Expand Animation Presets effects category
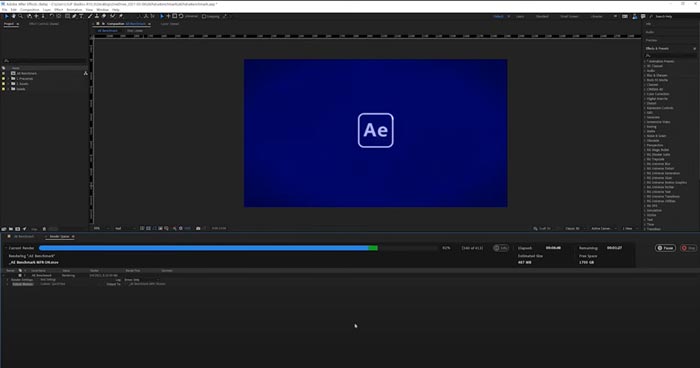 pos(645,61)
